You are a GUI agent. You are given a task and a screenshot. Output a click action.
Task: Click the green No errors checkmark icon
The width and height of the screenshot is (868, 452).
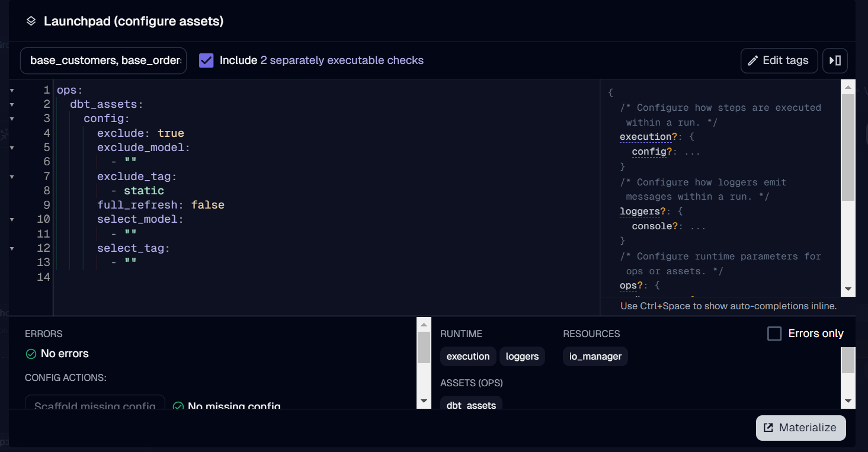[31, 354]
